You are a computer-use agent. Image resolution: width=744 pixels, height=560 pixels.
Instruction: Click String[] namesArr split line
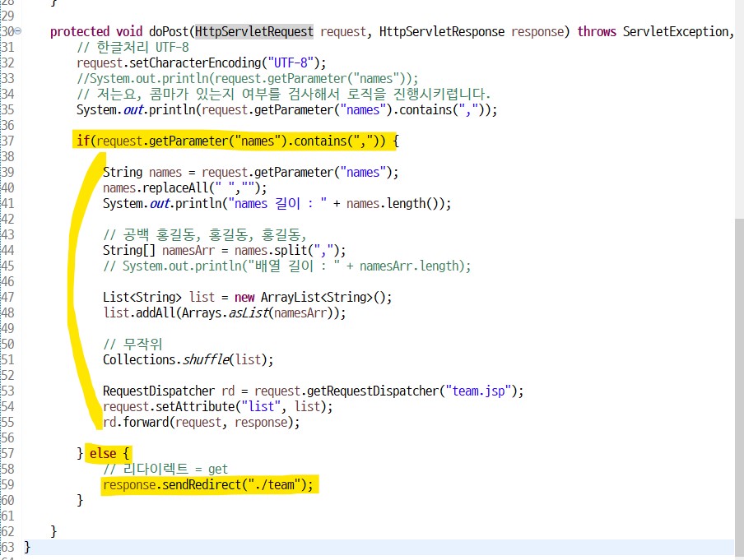225,250
